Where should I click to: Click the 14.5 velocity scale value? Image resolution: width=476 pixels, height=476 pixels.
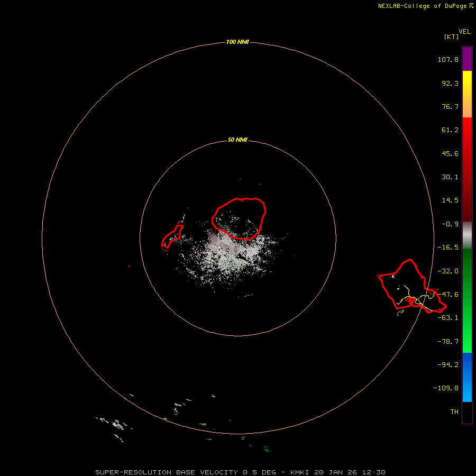click(x=450, y=200)
